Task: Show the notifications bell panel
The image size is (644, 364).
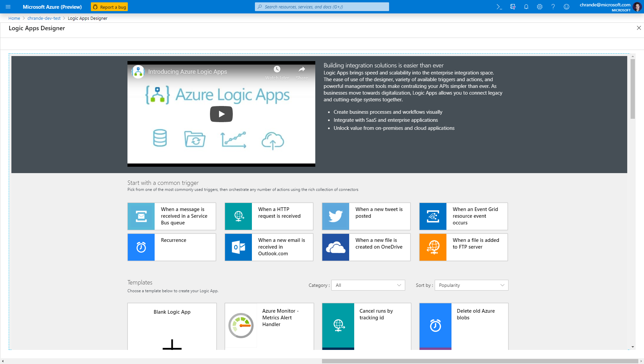Action: coord(526,7)
